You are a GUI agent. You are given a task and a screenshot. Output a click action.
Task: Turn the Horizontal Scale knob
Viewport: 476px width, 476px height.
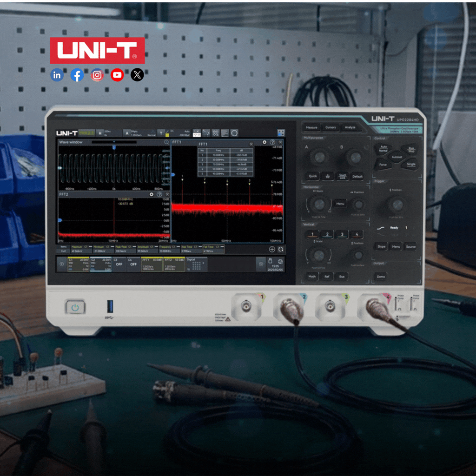[x=319, y=204]
